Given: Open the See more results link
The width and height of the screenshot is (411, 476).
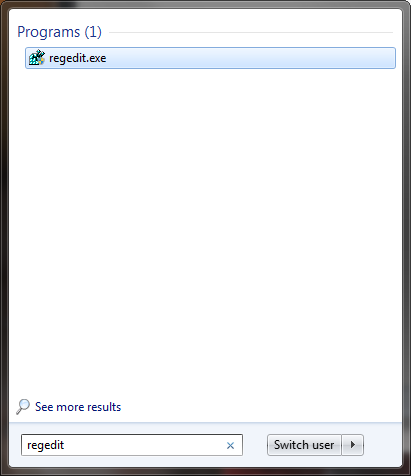Looking at the screenshot, I should click(x=78, y=407).
